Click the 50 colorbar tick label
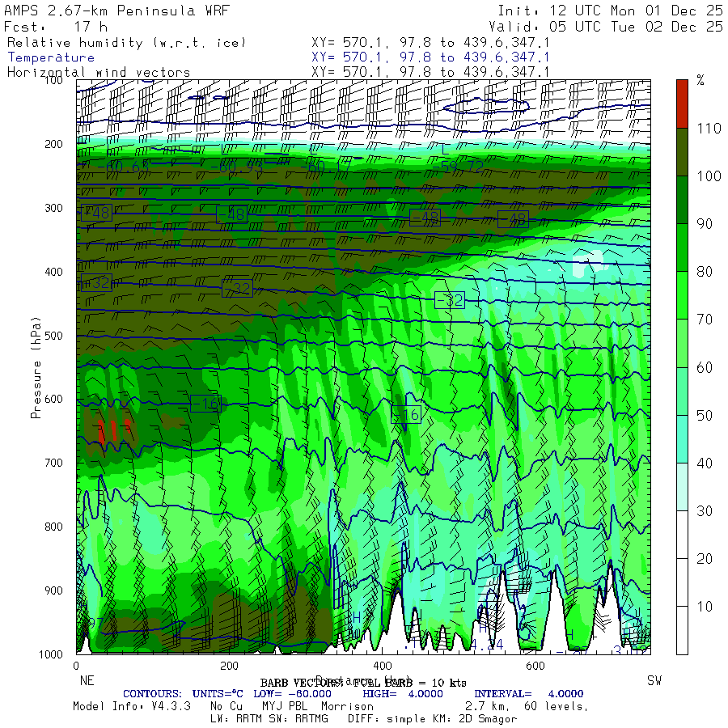 click(x=705, y=415)
